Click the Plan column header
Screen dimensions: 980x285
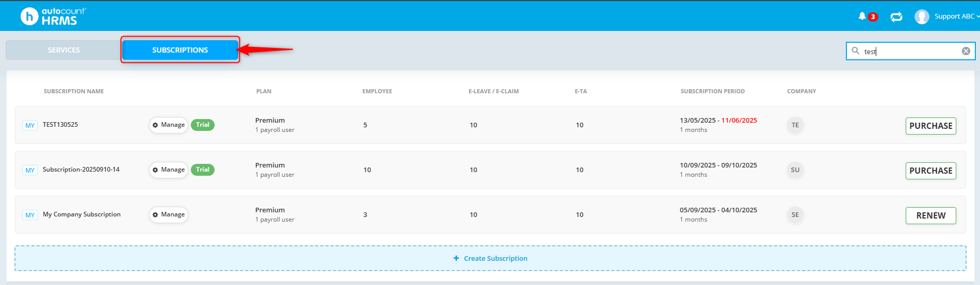pos(264,91)
